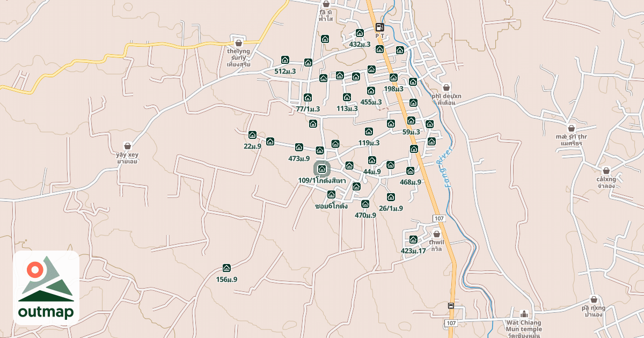Select the bus stop icon near route 107
The width and height of the screenshot is (644, 338).
point(451,306)
